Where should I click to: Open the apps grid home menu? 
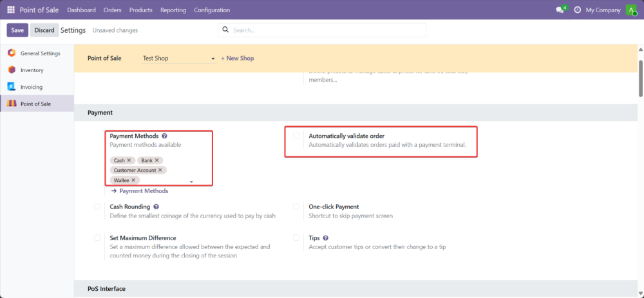click(11, 10)
